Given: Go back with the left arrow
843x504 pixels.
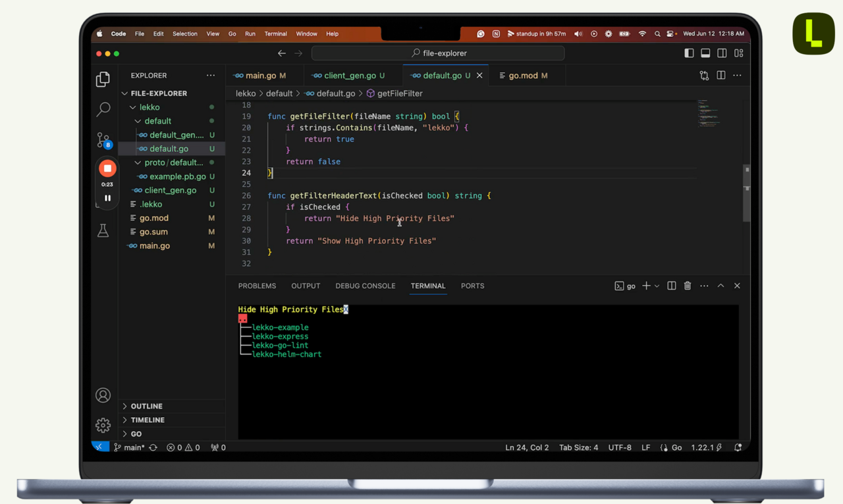Looking at the screenshot, I should pyautogui.click(x=282, y=53).
